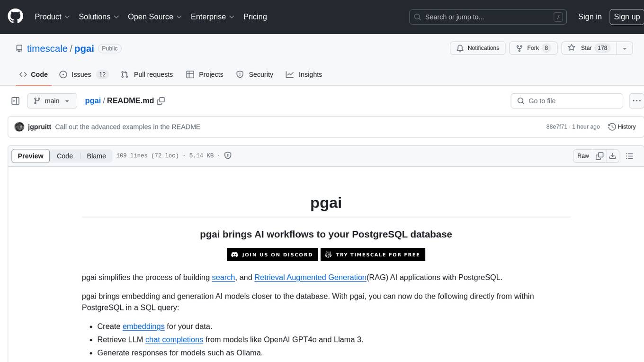This screenshot has height=362, width=644.
Task: Open the Pricing page
Action: (255, 17)
